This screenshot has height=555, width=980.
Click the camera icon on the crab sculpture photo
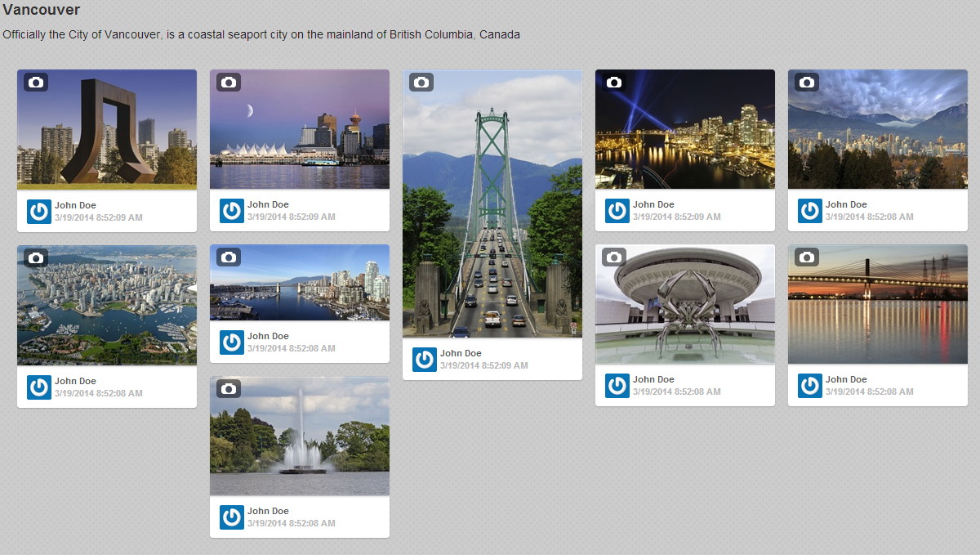coord(614,257)
